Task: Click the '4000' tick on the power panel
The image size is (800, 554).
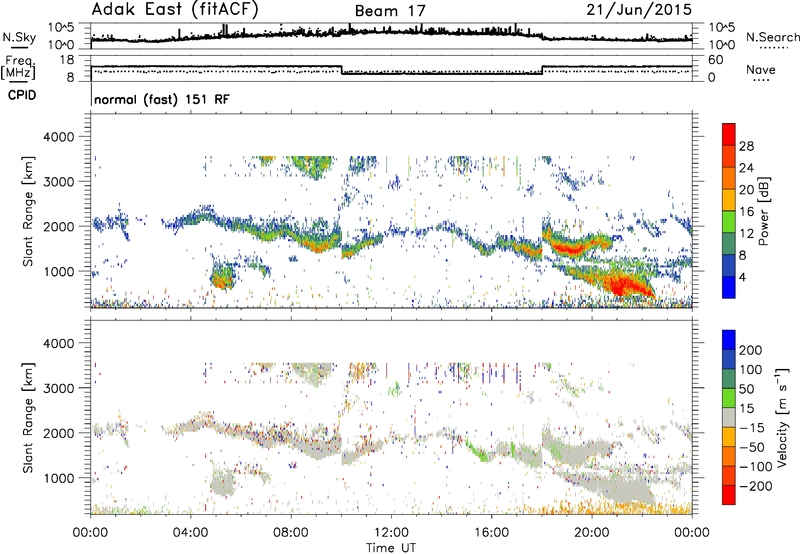Action: 58,137
